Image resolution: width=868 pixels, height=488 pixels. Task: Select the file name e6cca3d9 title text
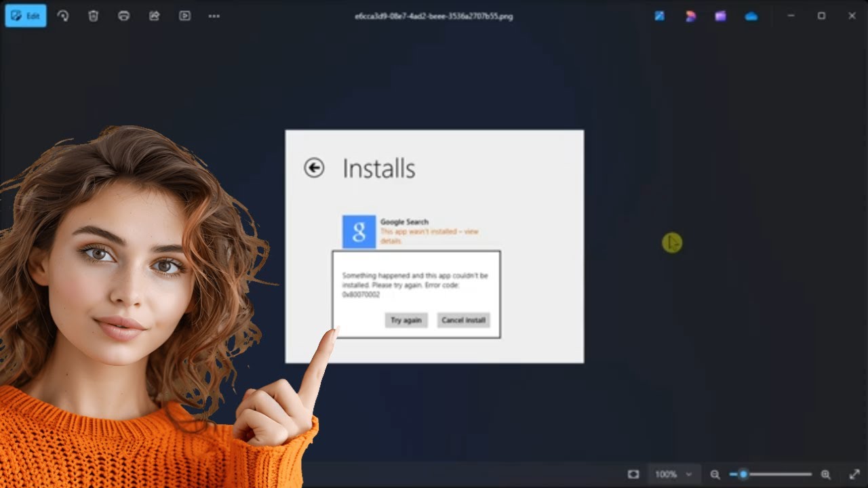point(434,16)
